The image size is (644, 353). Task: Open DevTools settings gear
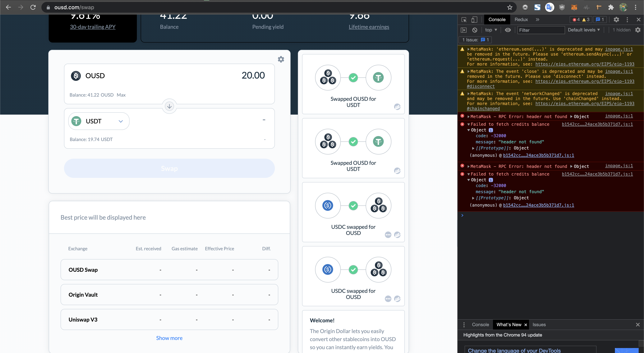617,20
